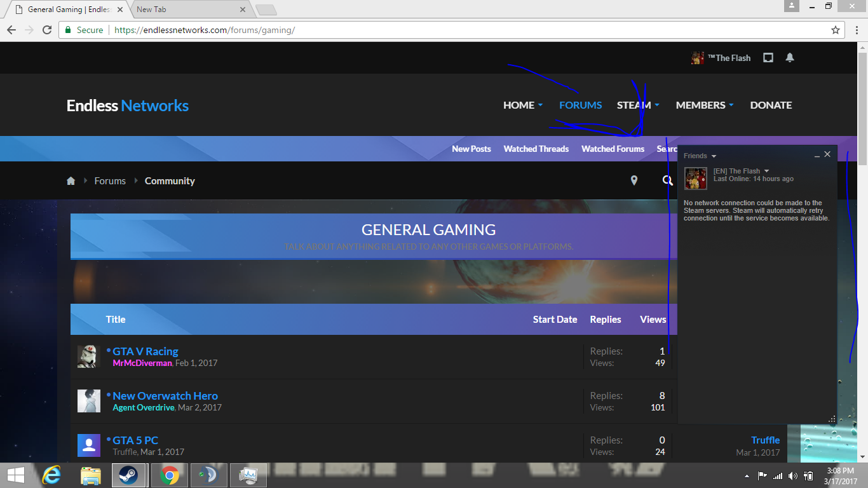Open the alerts bell icon
The height and width of the screenshot is (488, 868).
pyautogui.click(x=790, y=58)
